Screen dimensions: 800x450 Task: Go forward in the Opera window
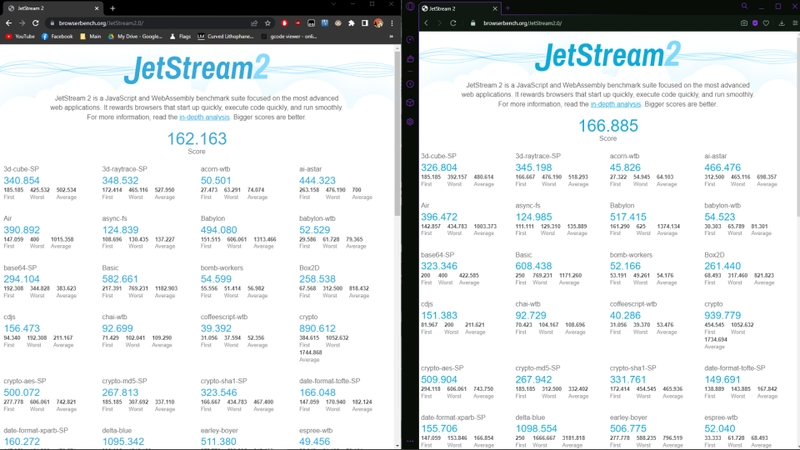pyautogui.click(x=439, y=23)
